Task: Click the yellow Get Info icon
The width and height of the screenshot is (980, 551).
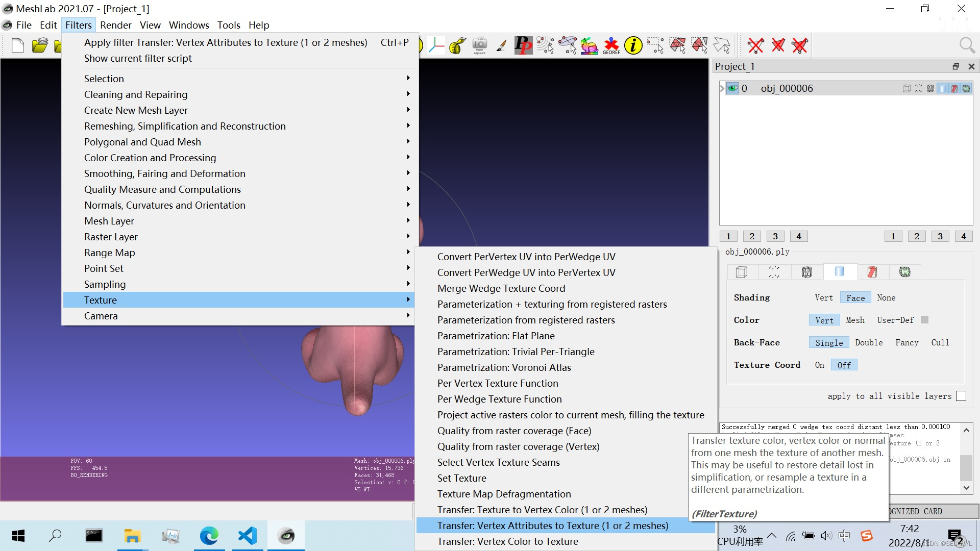Action: click(633, 45)
